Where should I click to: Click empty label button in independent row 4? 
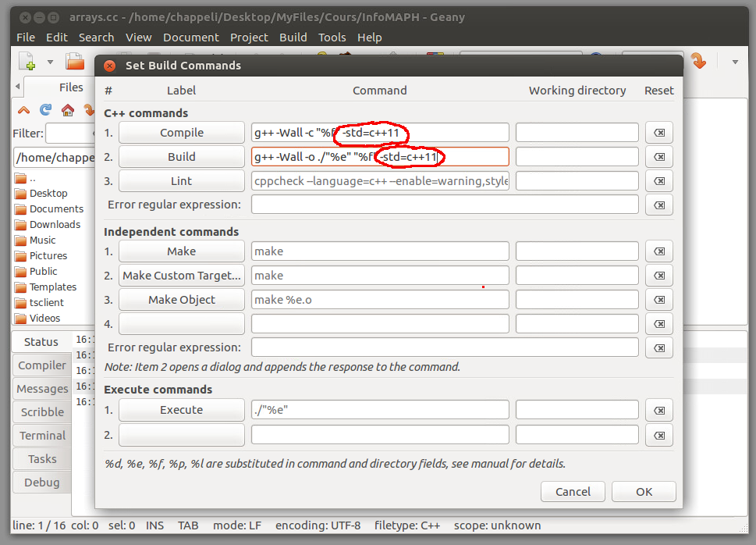click(x=182, y=324)
